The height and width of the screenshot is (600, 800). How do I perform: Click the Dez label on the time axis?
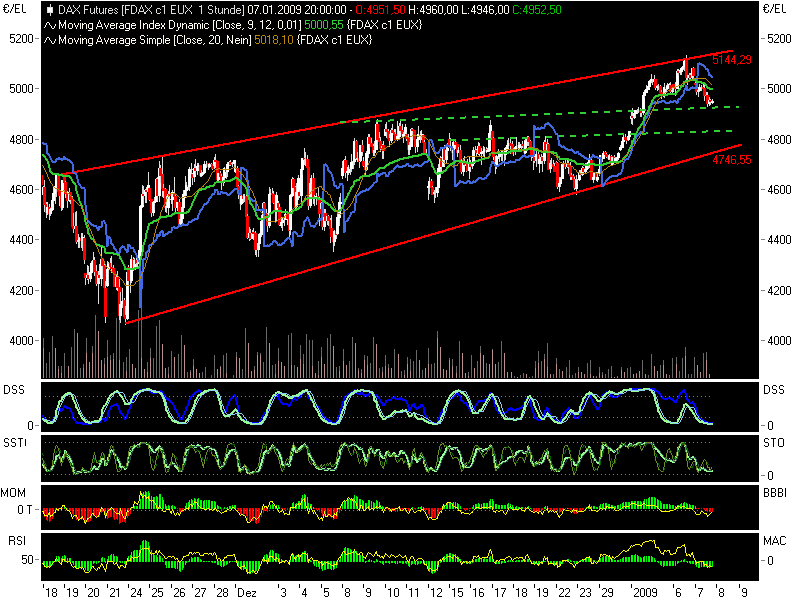pyautogui.click(x=245, y=590)
